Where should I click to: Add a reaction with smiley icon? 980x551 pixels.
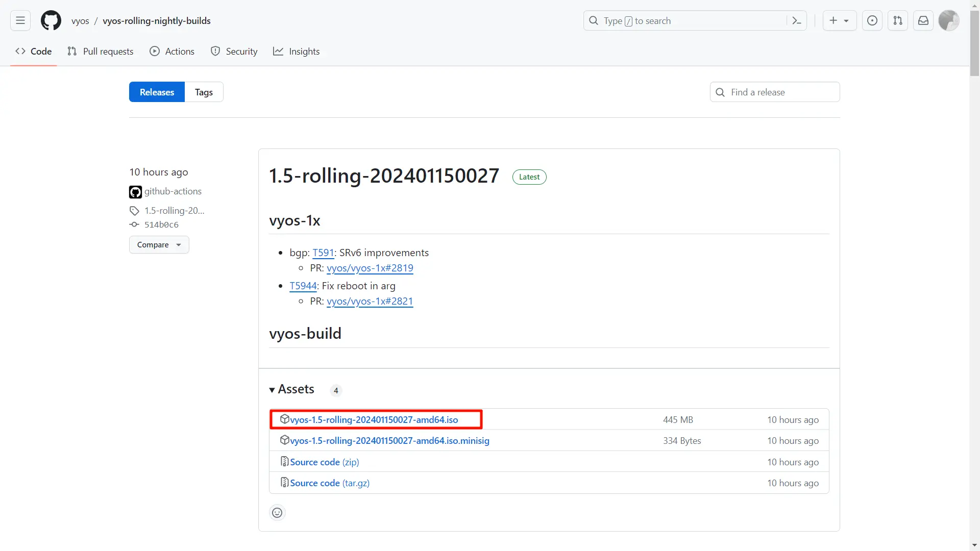[x=277, y=513]
